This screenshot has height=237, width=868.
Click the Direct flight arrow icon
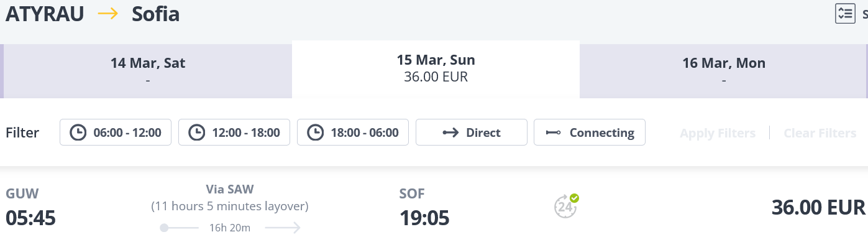coord(450,132)
